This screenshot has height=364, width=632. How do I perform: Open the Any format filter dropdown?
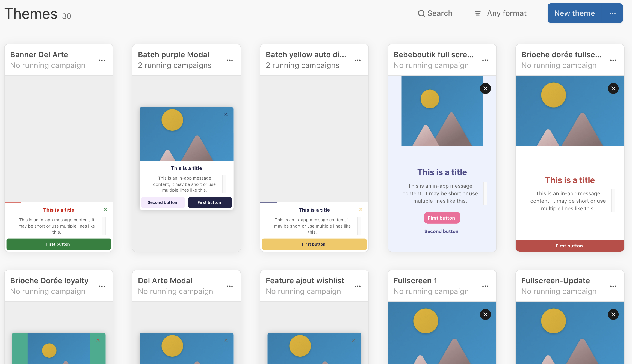click(x=501, y=13)
